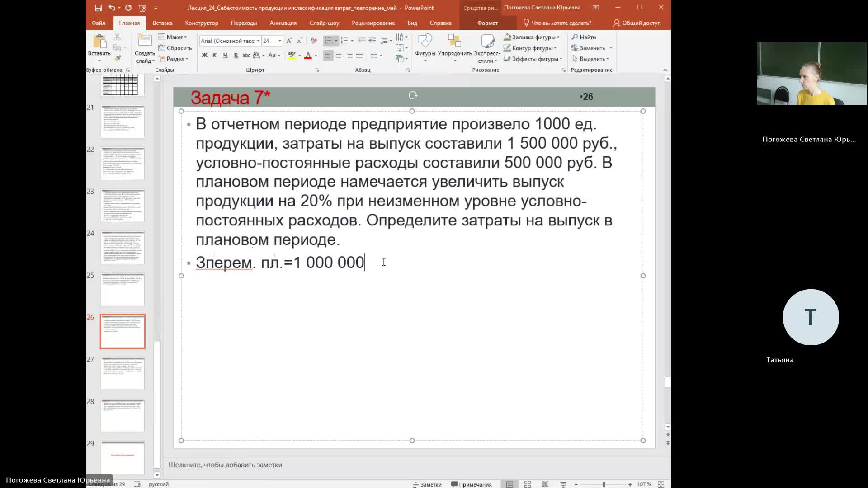Open Shape Effects (Эффекты фигуры) dropdown
The image size is (868, 488).
(x=533, y=59)
